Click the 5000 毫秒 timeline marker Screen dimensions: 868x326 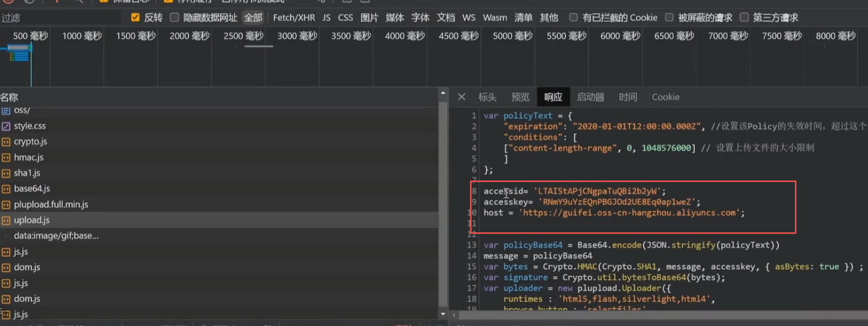pyautogui.click(x=512, y=36)
